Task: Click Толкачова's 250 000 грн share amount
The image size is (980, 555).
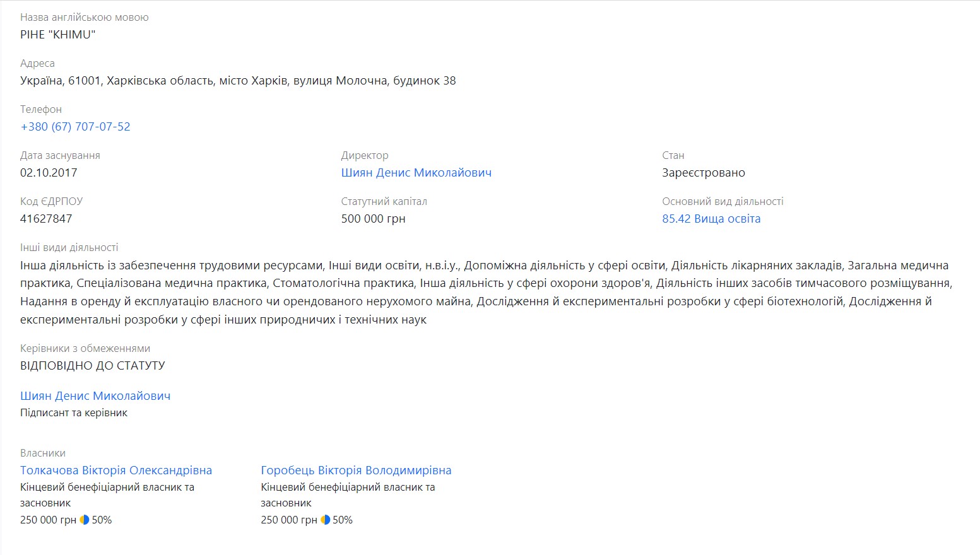Action: (48, 520)
